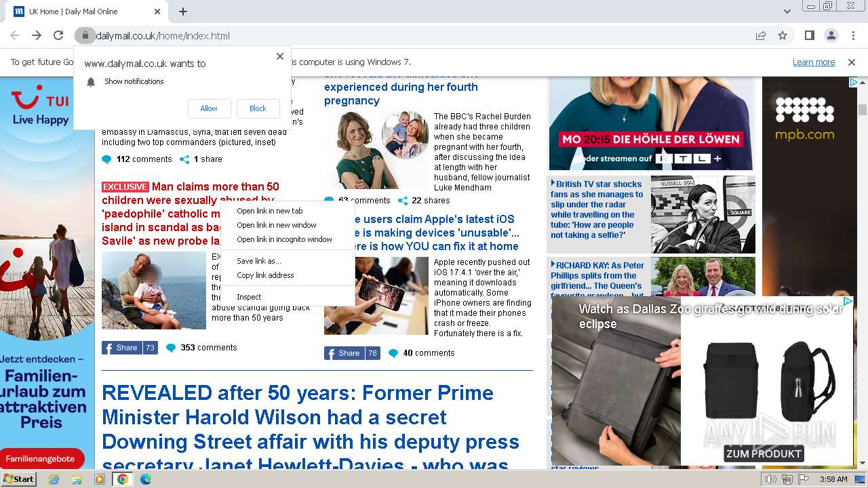Image resolution: width=868 pixels, height=488 pixels.
Task: Open the Chrome profile avatar
Action: click(831, 35)
